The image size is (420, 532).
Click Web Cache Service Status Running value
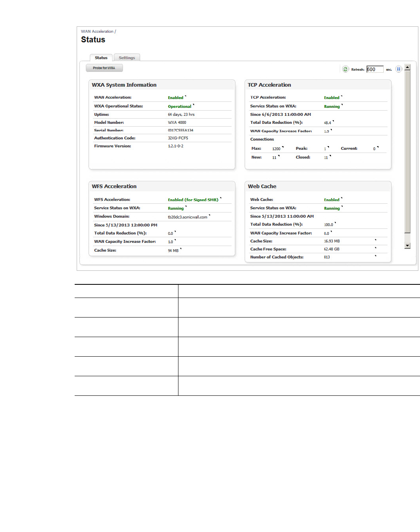332,208
